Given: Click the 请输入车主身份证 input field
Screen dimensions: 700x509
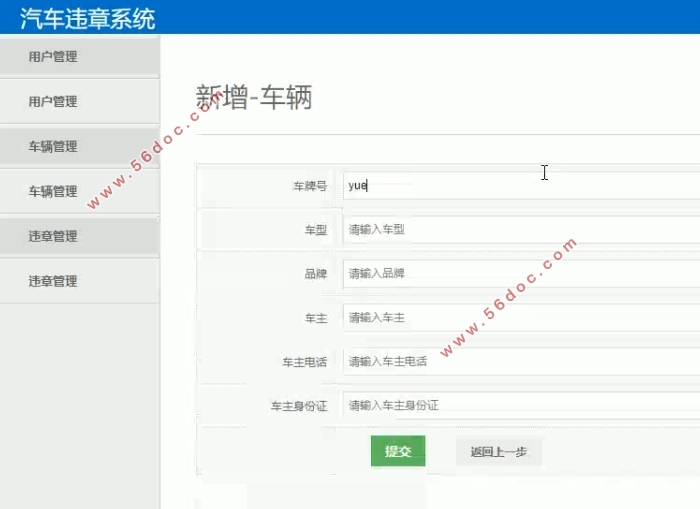Looking at the screenshot, I should pyautogui.click(x=521, y=405).
